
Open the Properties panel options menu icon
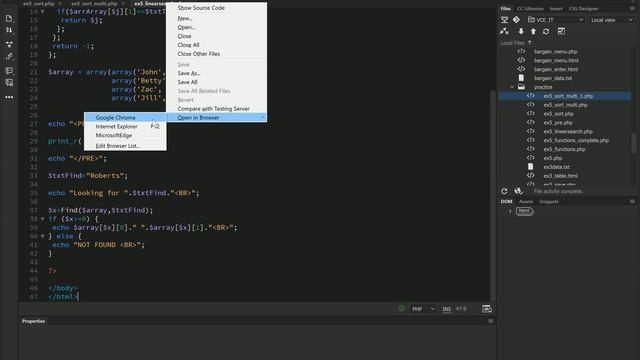(491, 321)
